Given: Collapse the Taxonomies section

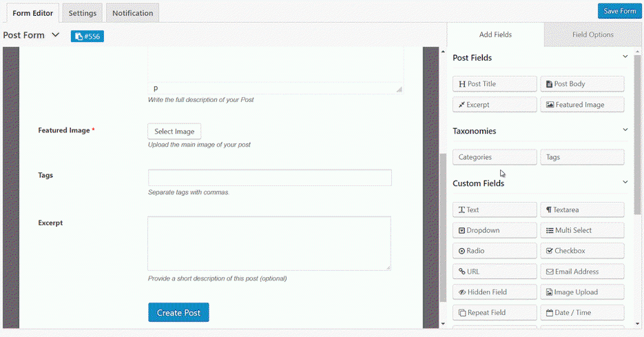Looking at the screenshot, I should pyautogui.click(x=625, y=130).
